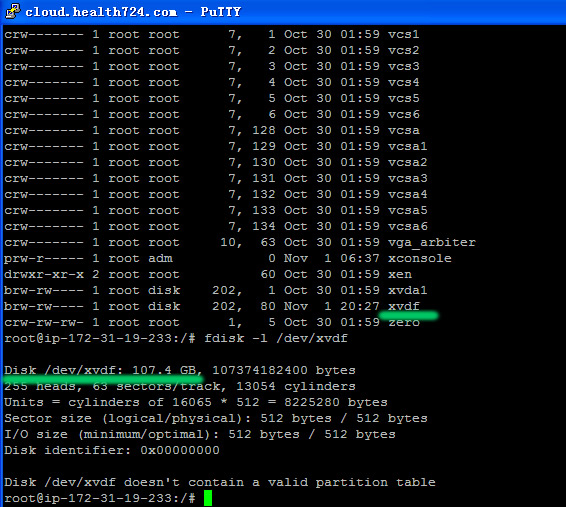This screenshot has width=566, height=507.
Task: Click the xvdf device name in listing
Action: click(x=404, y=306)
